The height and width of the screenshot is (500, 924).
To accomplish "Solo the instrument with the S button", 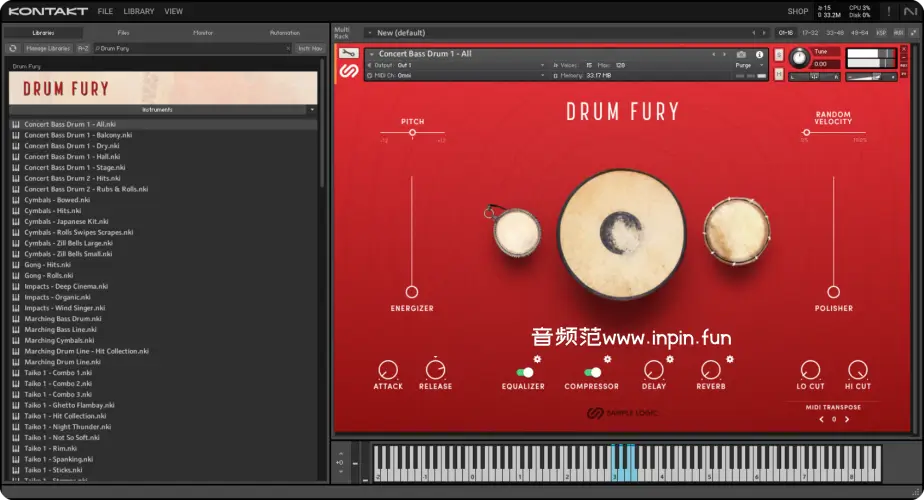I will (779, 54).
